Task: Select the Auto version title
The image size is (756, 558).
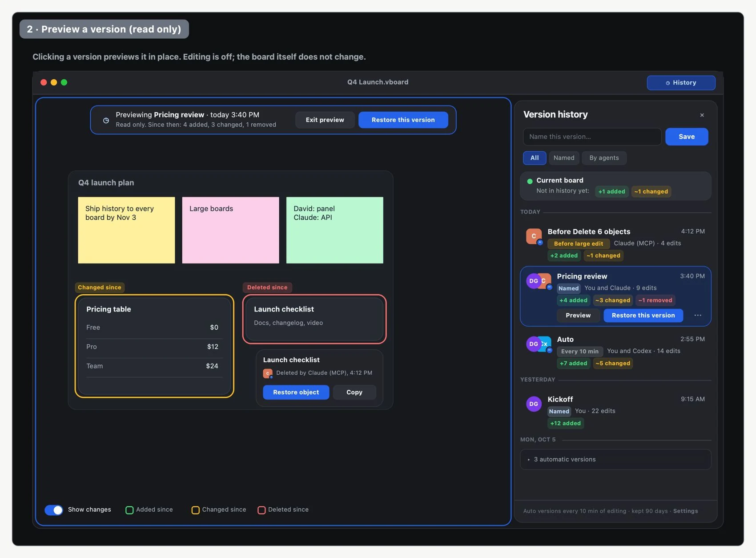Action: [565, 339]
